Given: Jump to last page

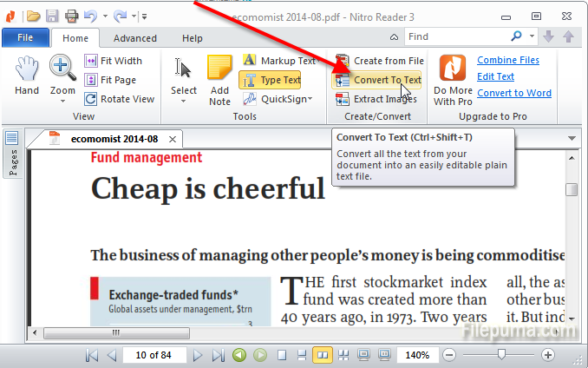Looking at the screenshot, I should point(219,355).
